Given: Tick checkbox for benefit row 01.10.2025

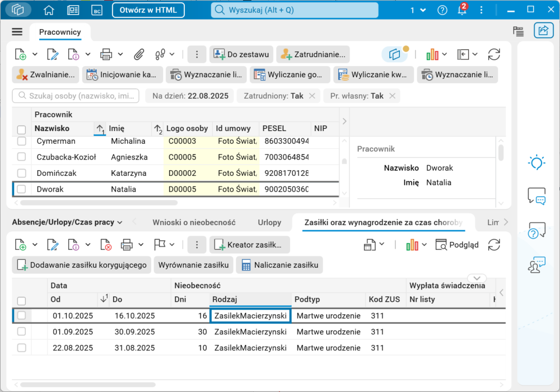Looking at the screenshot, I should 22,315.
